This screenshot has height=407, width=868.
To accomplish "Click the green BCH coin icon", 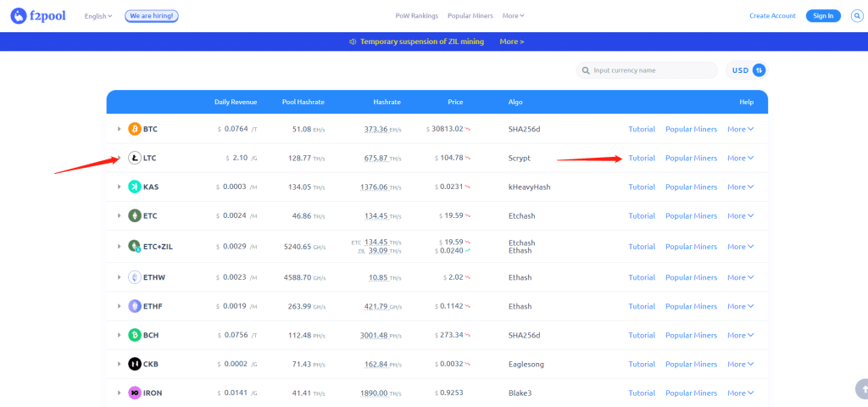I will click(x=134, y=335).
